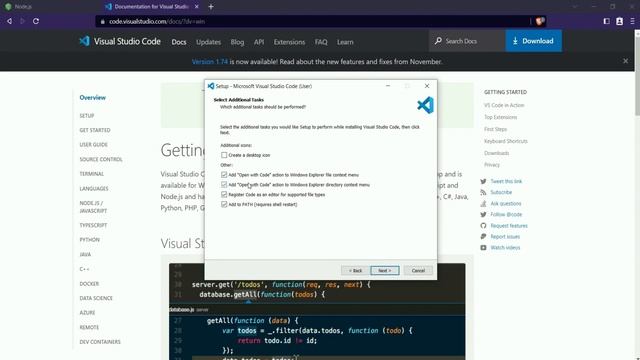
Task: Expand PYTHON section in sidebar
Action: tap(89, 240)
